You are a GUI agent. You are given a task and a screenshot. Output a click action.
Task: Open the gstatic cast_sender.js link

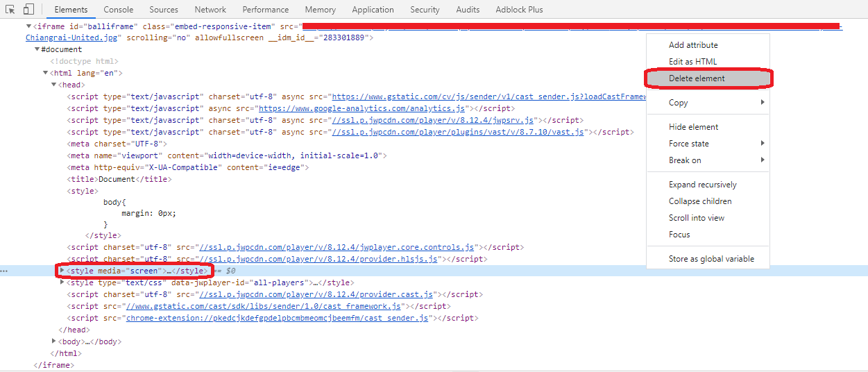tap(489, 96)
